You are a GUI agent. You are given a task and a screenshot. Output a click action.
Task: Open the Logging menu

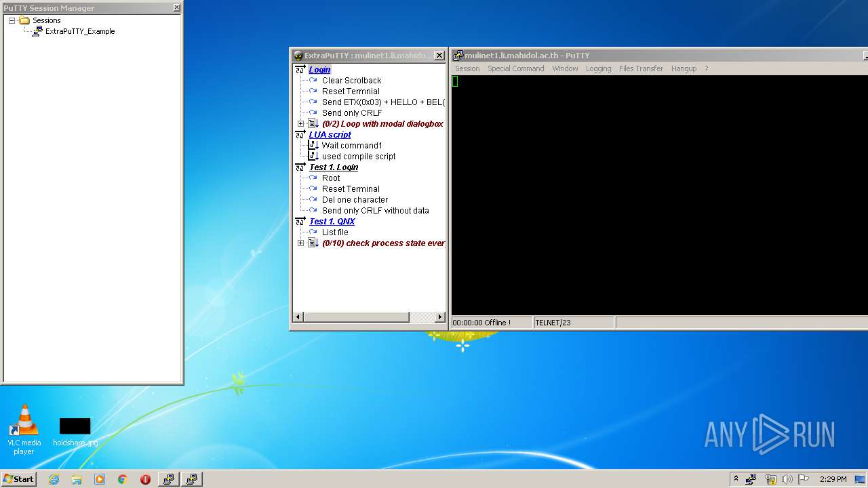(x=598, y=68)
